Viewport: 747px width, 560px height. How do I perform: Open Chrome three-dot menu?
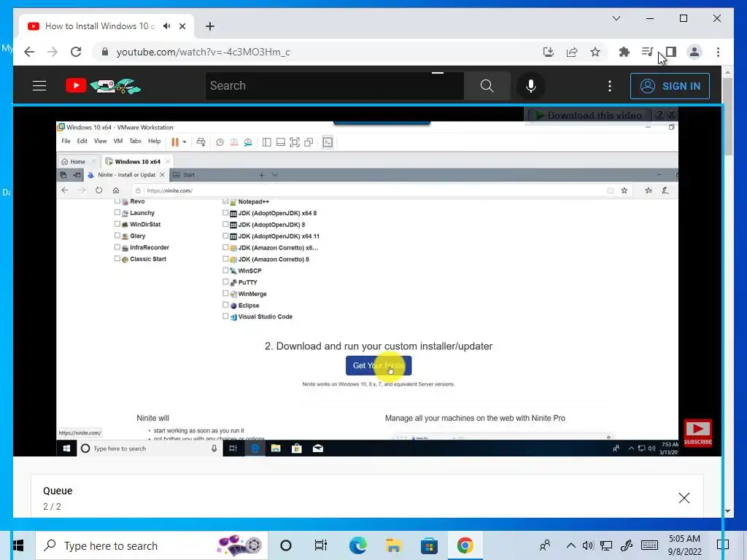pyautogui.click(x=718, y=52)
